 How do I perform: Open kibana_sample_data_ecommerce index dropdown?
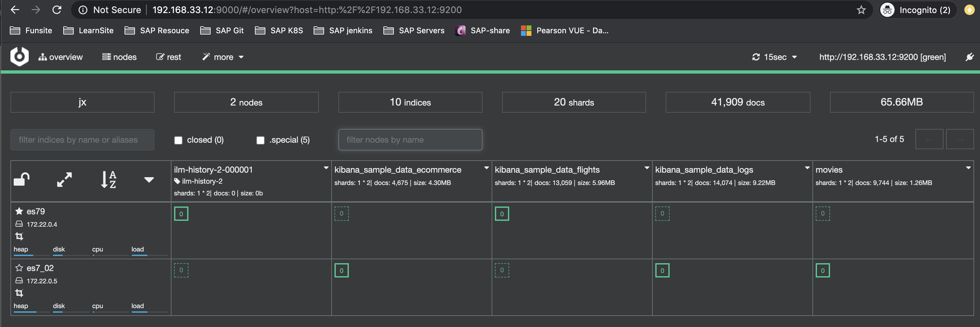tap(486, 168)
